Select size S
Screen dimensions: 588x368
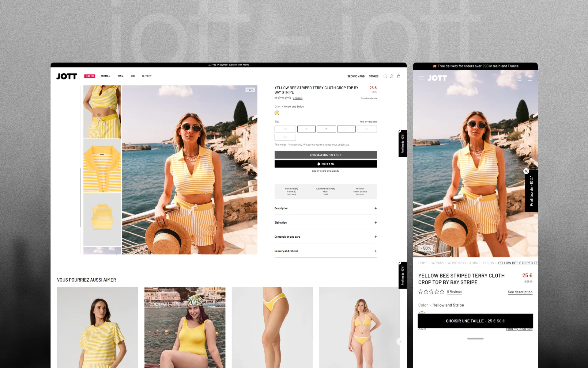(x=306, y=129)
